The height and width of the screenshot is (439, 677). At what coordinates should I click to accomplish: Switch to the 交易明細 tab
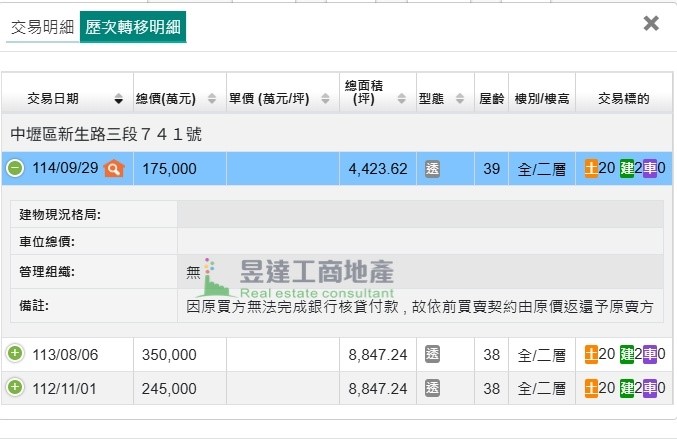(x=42, y=27)
